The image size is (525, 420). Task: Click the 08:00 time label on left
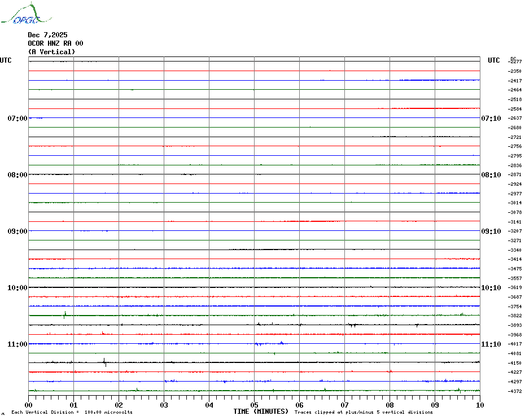point(17,175)
